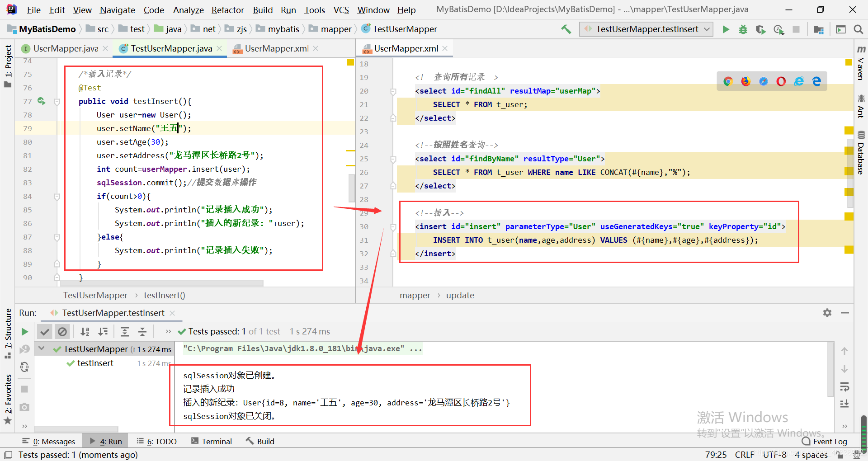Open the 0: Messages tool window
Viewport: 868px width, 461px height.
click(x=49, y=442)
